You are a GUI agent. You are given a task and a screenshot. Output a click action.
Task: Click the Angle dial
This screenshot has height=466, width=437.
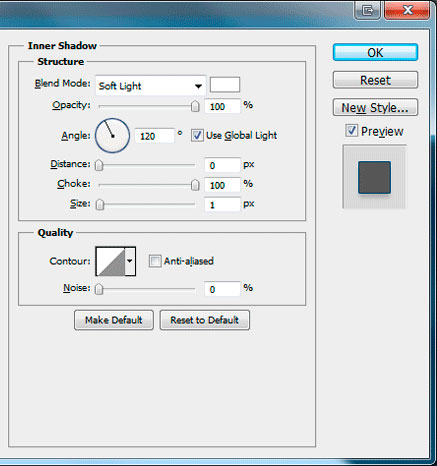click(112, 135)
